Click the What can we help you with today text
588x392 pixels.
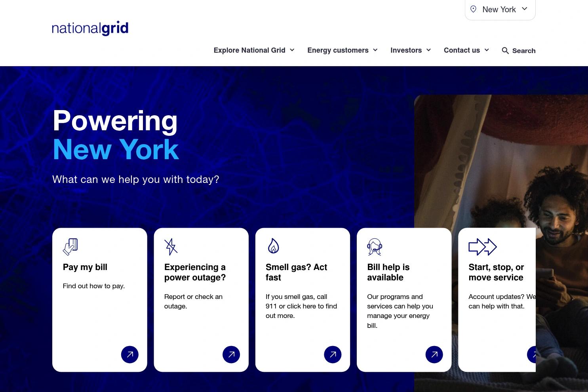tap(136, 179)
